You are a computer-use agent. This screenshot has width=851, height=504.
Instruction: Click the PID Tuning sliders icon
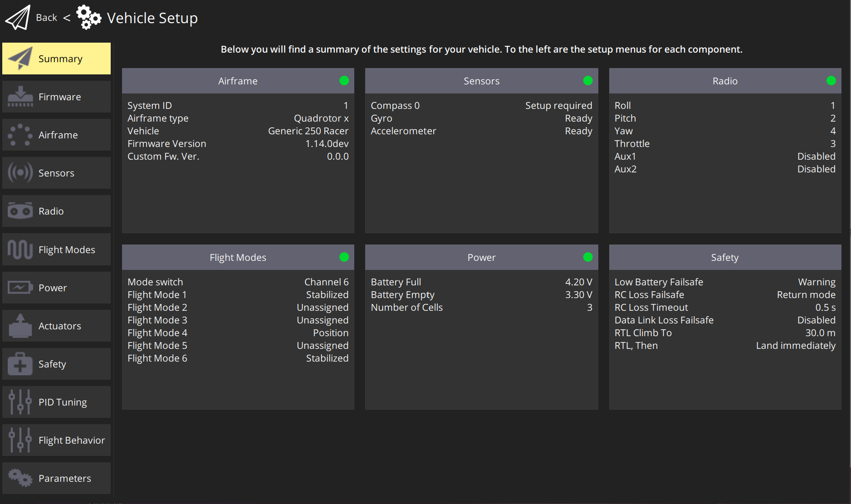point(20,402)
